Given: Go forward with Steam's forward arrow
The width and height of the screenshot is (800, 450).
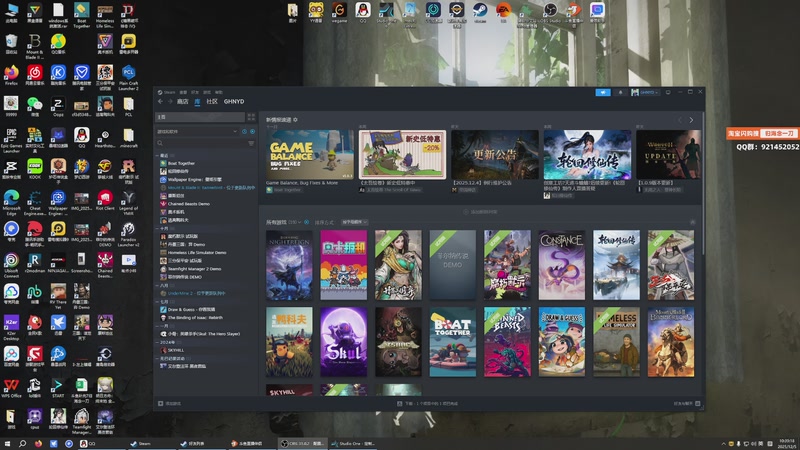Looking at the screenshot, I should [170, 102].
